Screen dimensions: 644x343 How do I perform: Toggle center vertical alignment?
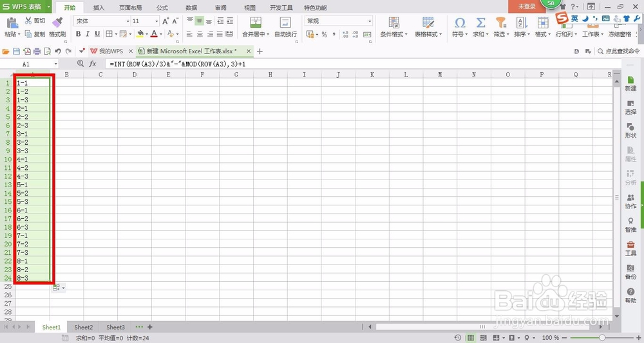199,21
